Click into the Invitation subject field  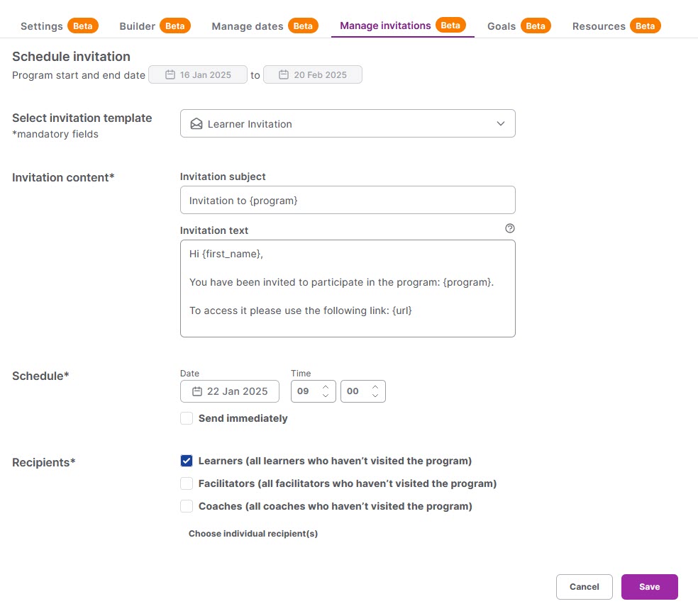[x=348, y=201]
